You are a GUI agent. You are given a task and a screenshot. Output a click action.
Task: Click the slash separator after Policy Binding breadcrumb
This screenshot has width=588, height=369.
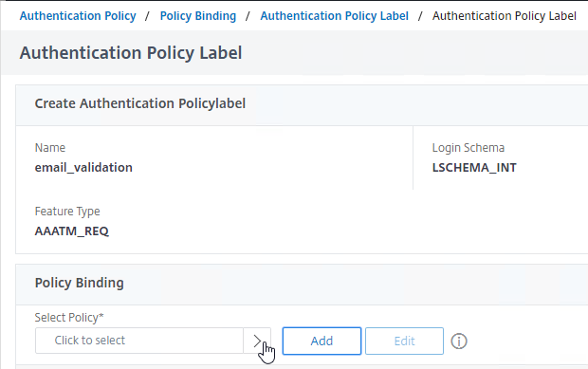(x=248, y=16)
